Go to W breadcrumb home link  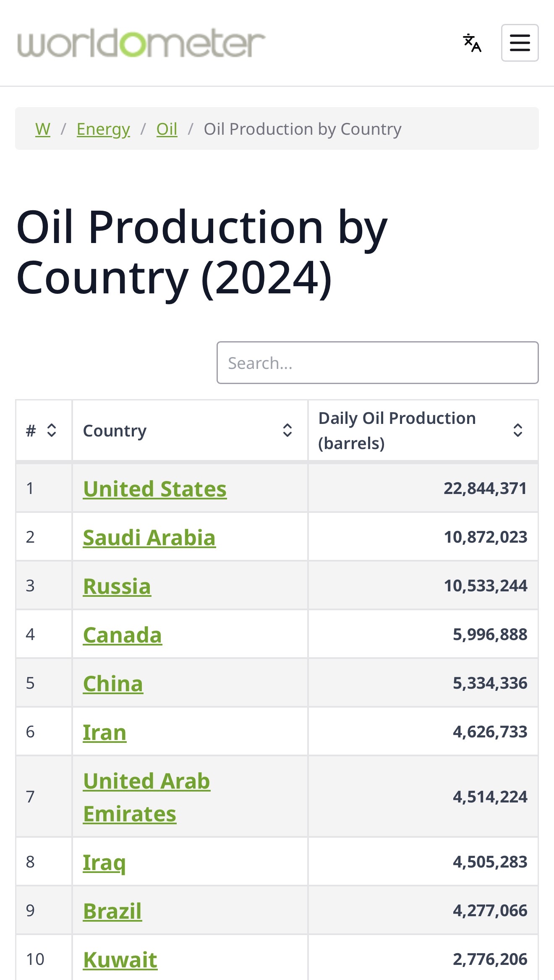tap(43, 129)
